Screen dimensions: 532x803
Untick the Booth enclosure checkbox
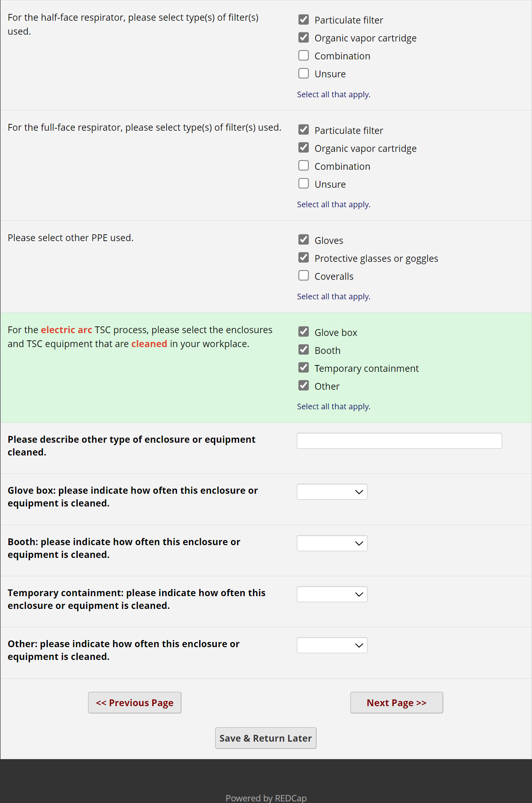(x=304, y=350)
